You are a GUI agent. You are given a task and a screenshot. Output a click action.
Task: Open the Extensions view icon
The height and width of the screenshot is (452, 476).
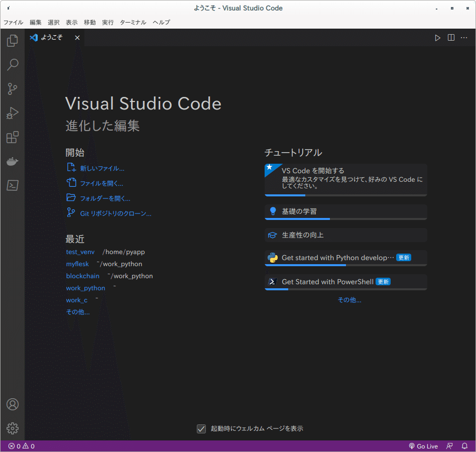tap(13, 137)
